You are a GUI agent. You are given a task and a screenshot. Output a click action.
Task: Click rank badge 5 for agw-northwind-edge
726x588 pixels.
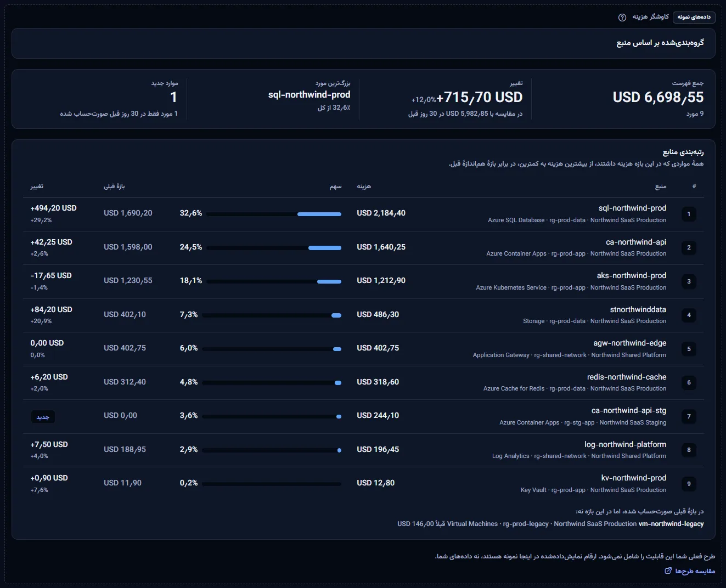689,349
